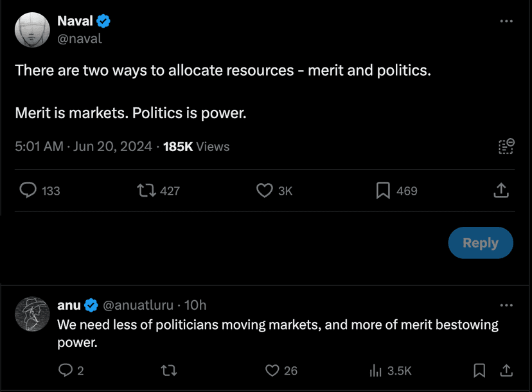
Task: Click the blue Reply button
Action: 481,243
